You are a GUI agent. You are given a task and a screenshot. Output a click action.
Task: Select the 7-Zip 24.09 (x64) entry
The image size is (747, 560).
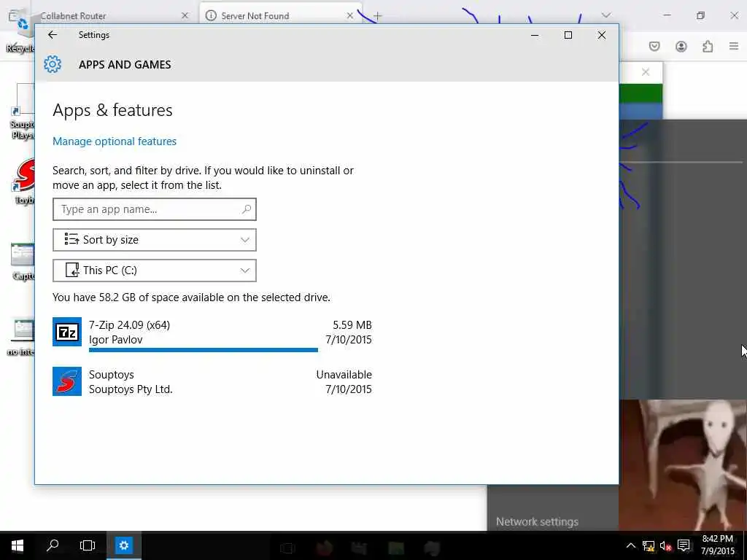coord(212,335)
